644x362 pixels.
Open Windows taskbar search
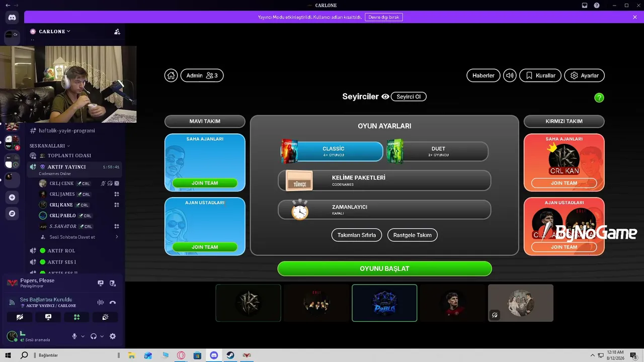point(24,355)
